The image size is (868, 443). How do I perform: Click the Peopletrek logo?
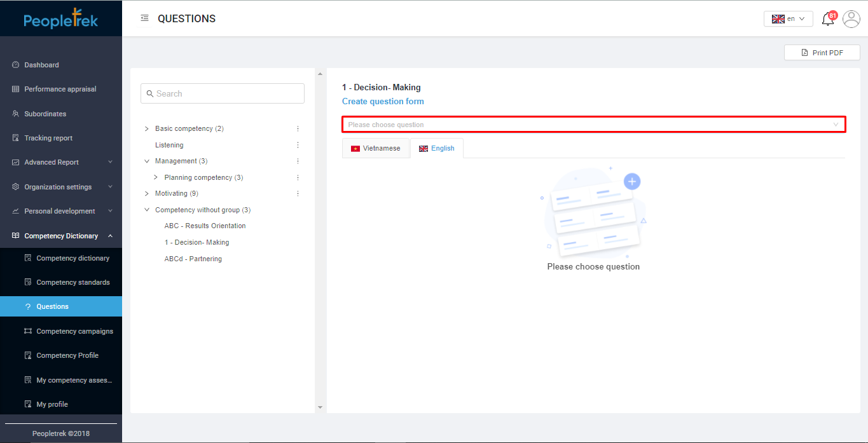[x=61, y=19]
